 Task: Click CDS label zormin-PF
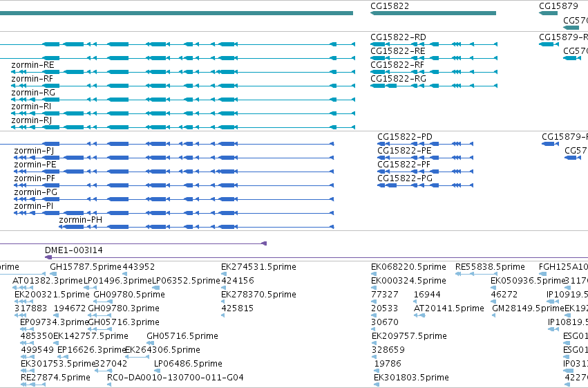(x=35, y=178)
